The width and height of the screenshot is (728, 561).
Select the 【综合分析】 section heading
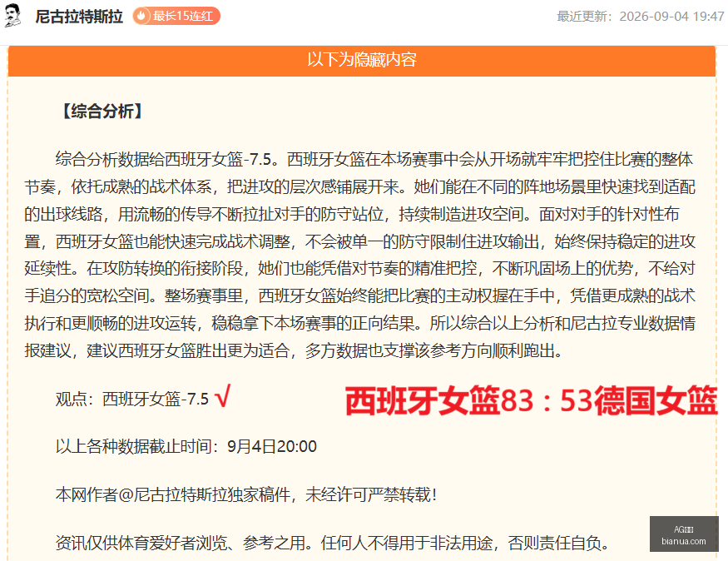point(102,112)
